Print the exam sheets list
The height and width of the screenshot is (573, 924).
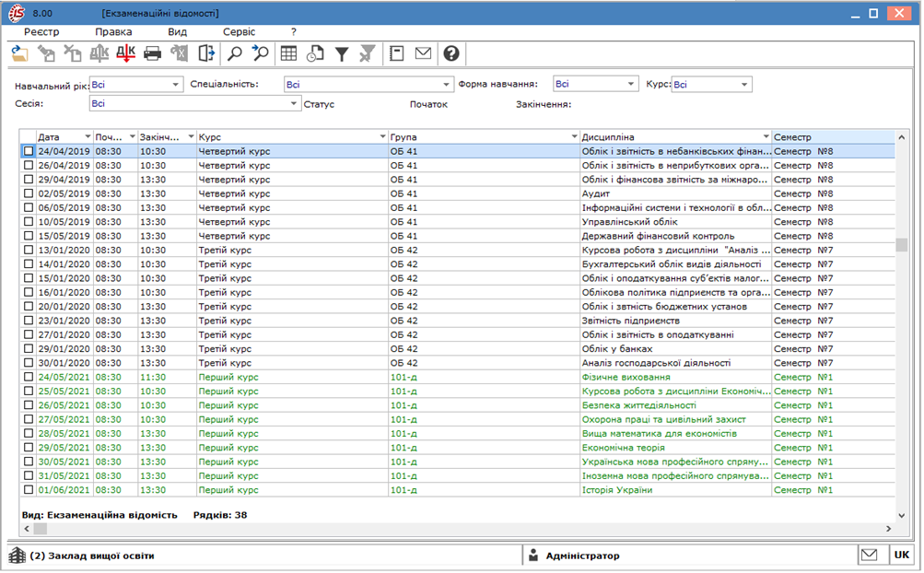pyautogui.click(x=152, y=53)
